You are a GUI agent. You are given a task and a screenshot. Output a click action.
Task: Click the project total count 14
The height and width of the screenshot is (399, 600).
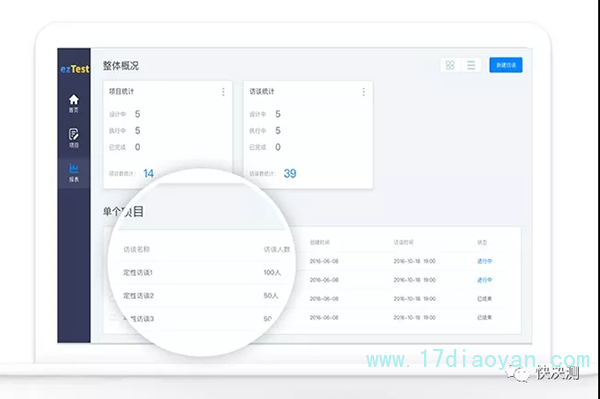pyautogui.click(x=148, y=174)
